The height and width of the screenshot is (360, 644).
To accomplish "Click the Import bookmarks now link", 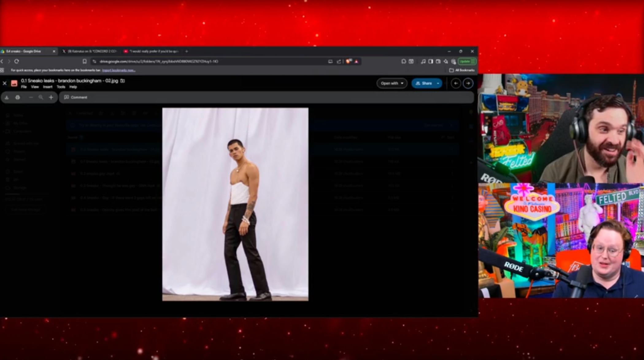I will (x=119, y=70).
